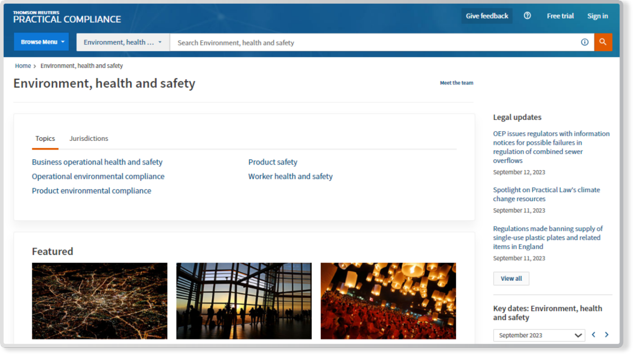The image size is (644, 362).
Task: Open the September 2023 month dropdown
Action: pos(539,335)
